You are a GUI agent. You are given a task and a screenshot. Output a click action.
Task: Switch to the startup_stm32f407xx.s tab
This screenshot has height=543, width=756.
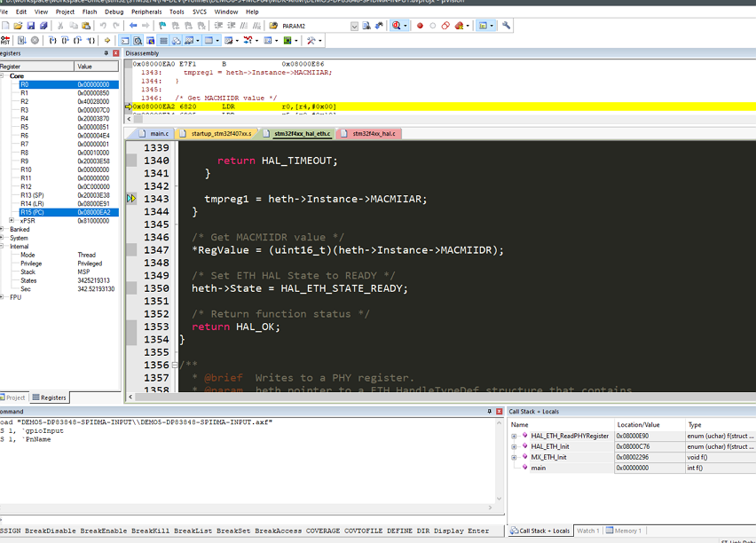217,134
